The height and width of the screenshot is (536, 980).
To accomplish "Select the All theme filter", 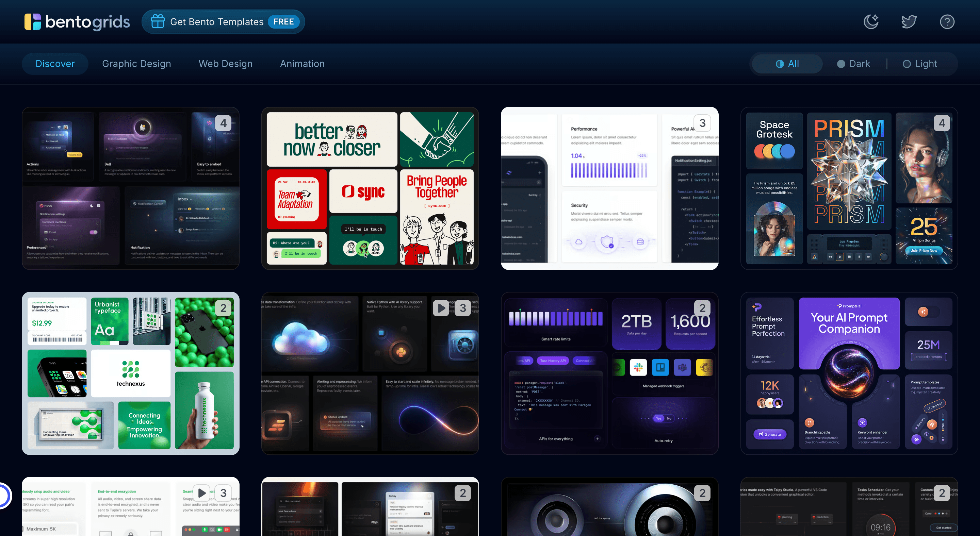I will pos(787,64).
